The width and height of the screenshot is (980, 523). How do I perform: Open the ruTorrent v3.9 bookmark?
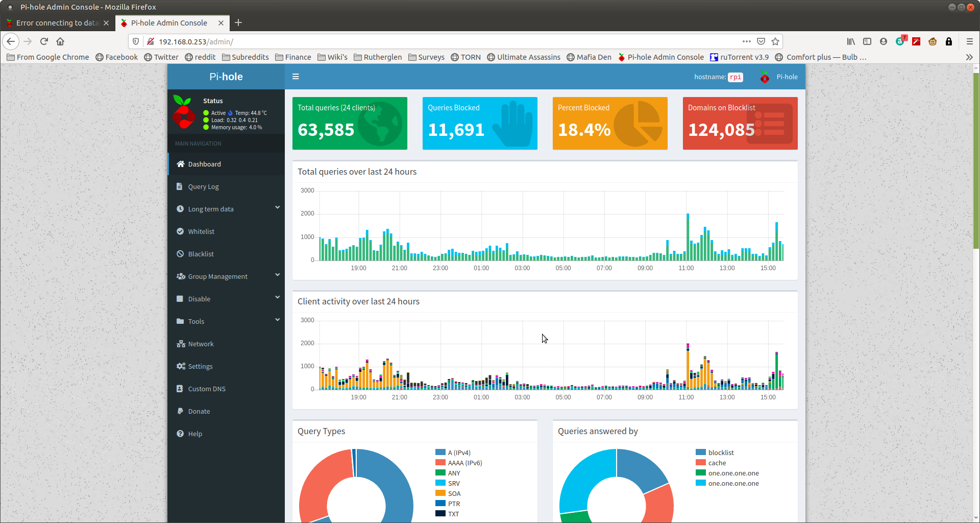coord(739,57)
